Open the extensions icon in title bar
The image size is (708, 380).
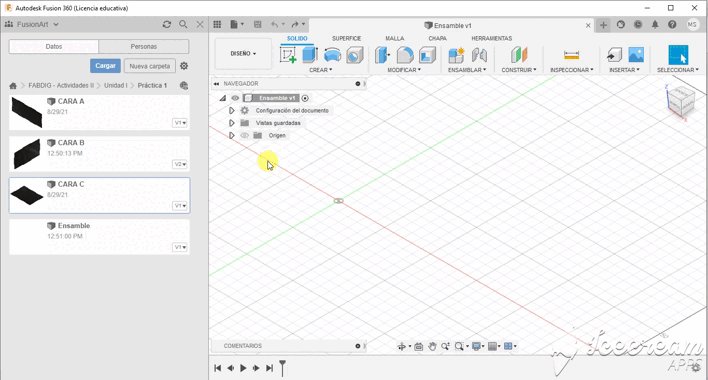tap(620, 25)
